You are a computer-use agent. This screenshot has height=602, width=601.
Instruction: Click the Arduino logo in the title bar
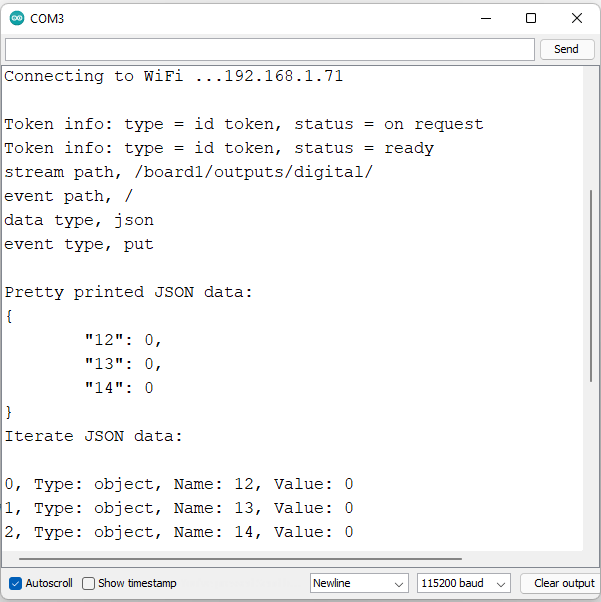pyautogui.click(x=16, y=18)
